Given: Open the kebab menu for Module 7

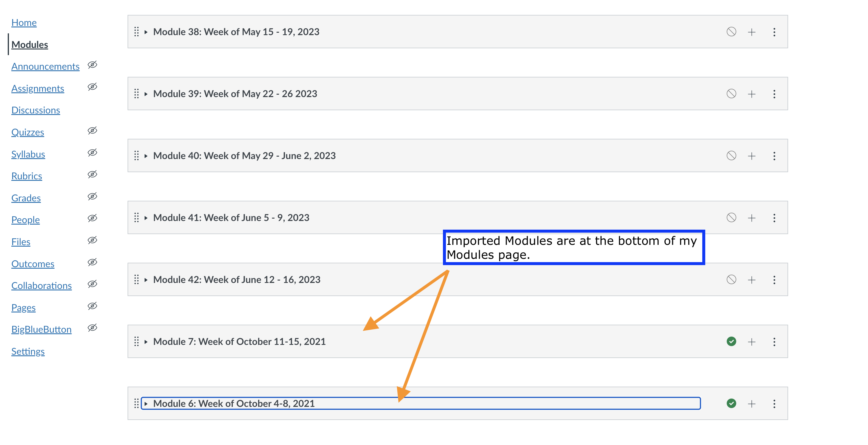Looking at the screenshot, I should (774, 342).
